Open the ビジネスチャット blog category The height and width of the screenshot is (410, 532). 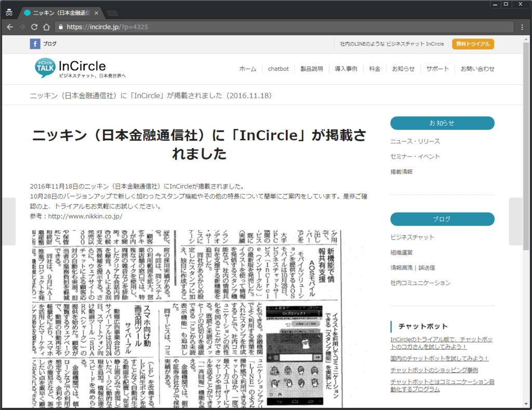tap(412, 237)
